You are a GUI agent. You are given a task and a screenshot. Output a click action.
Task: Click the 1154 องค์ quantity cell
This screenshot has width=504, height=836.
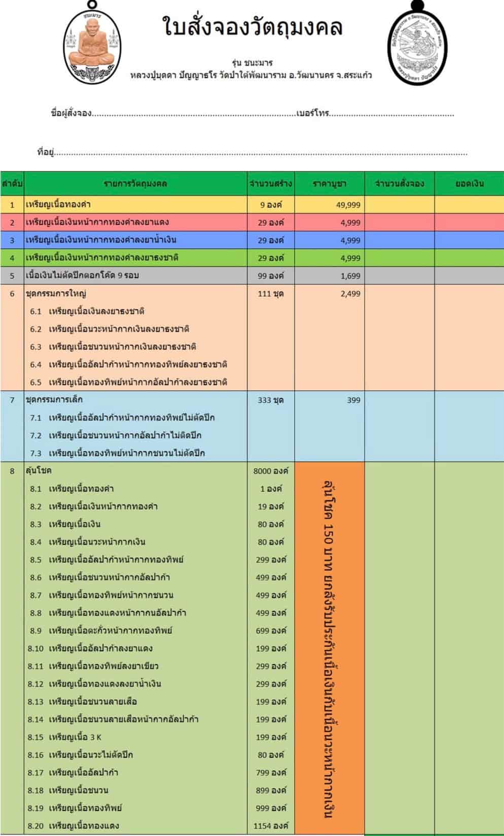point(271,825)
